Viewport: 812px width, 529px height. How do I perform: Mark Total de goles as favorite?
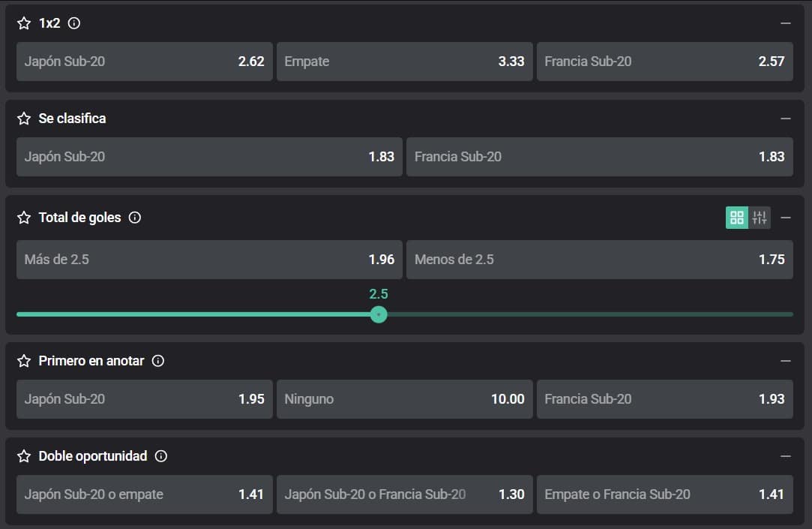(x=24, y=218)
